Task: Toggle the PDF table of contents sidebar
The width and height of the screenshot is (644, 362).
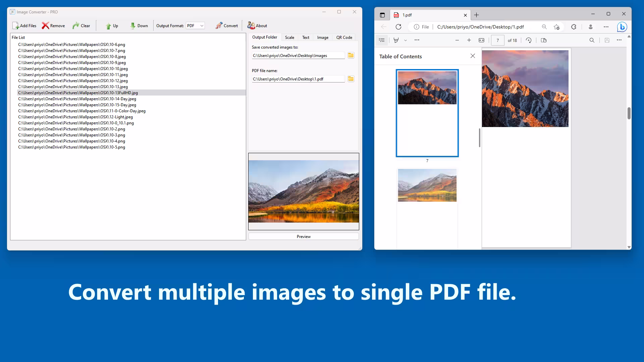Action: click(x=382, y=40)
